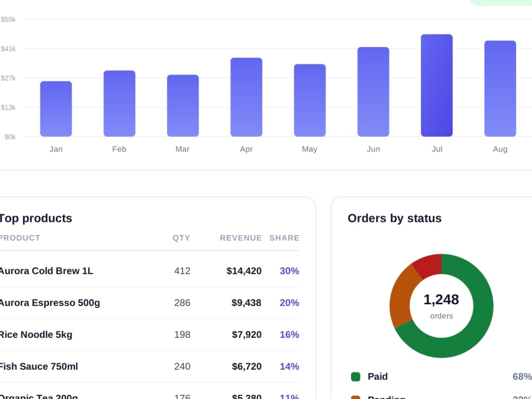Select the highlighted Jul revenue bar
Image resolution: width=532 pixels, height=399 pixels.
[437, 86]
